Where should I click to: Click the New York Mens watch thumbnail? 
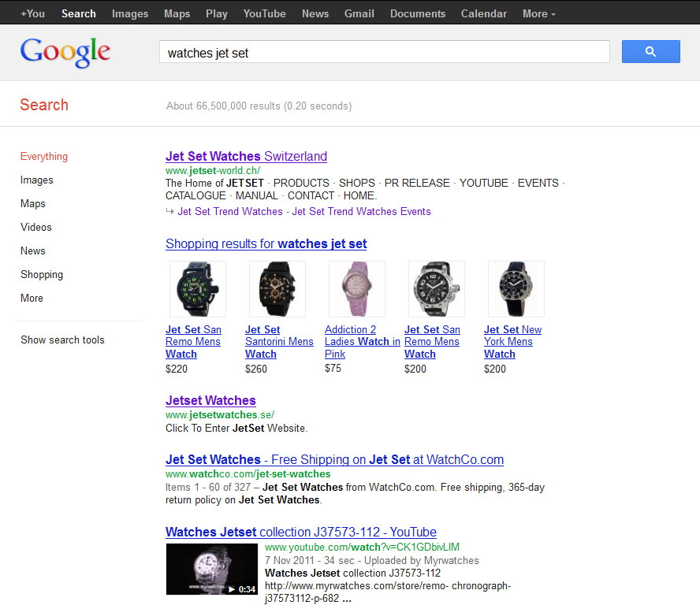coord(516,289)
